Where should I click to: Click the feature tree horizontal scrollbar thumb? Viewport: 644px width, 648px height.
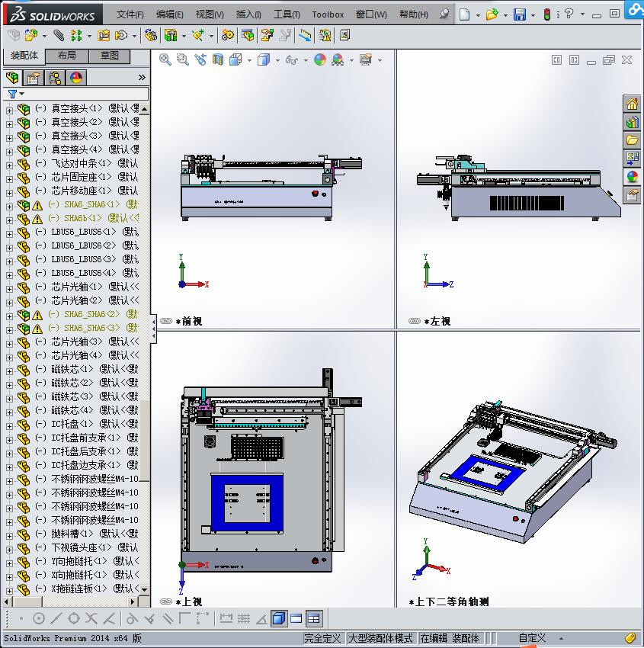pos(26,601)
